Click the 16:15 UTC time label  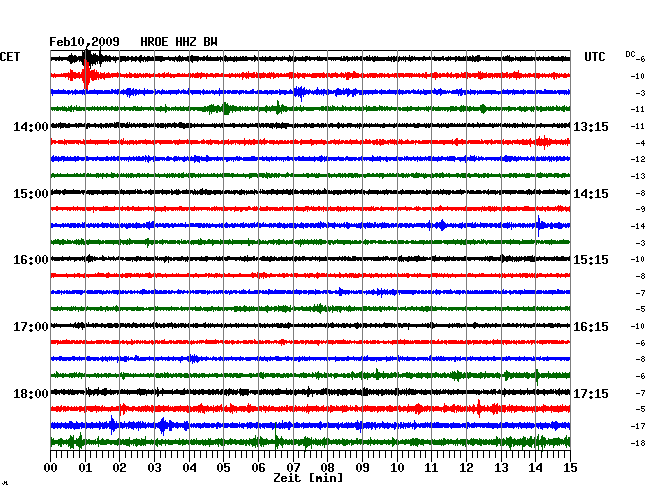coord(591,327)
